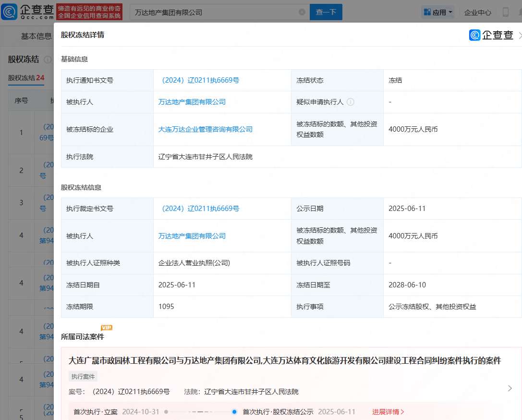Click row number 2 in the background list
The image size is (522, 420).
[x=21, y=171]
